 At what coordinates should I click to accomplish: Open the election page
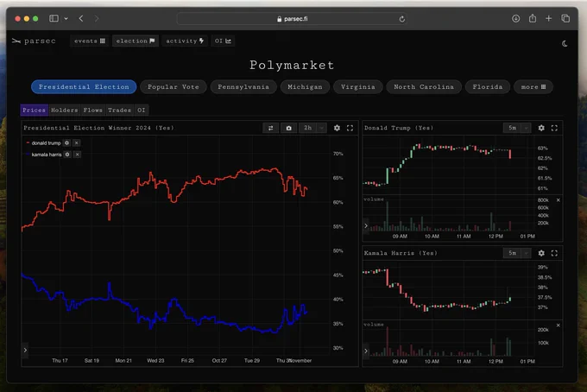click(136, 41)
